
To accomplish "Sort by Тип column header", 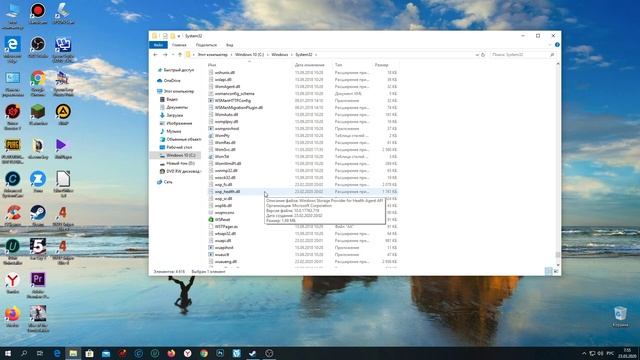I will (x=338, y=65).
